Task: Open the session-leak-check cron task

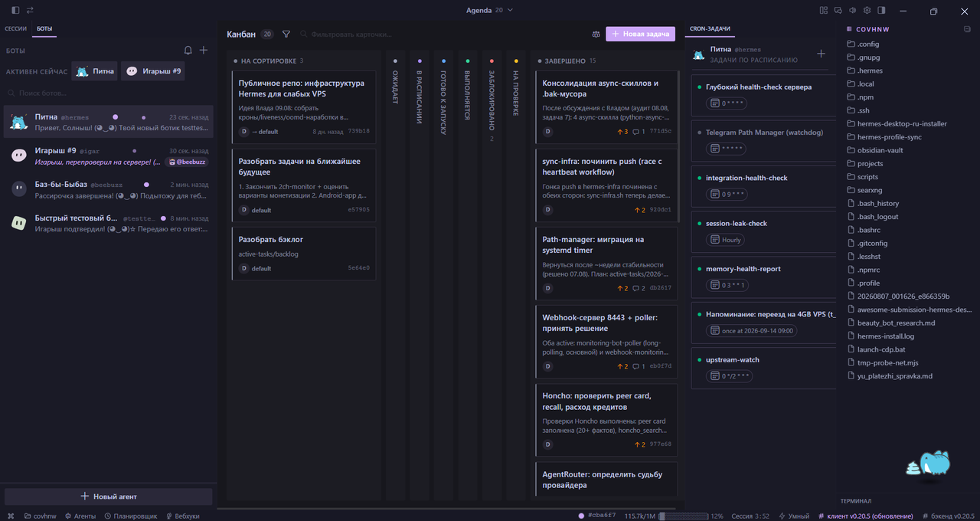Action: point(763,231)
